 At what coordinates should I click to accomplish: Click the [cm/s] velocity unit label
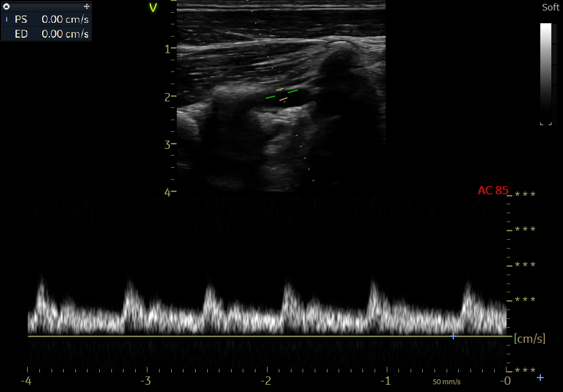point(529,338)
